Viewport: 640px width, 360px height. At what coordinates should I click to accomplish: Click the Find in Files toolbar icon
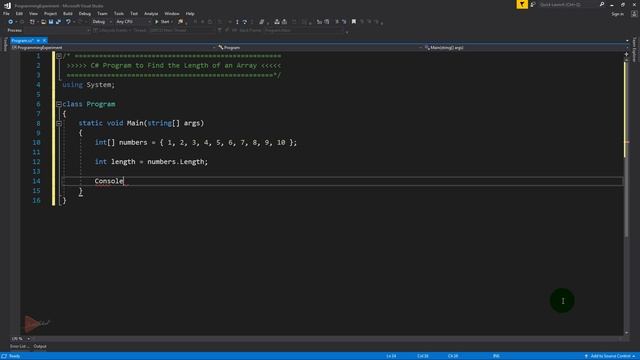pyautogui.click(x=181, y=22)
